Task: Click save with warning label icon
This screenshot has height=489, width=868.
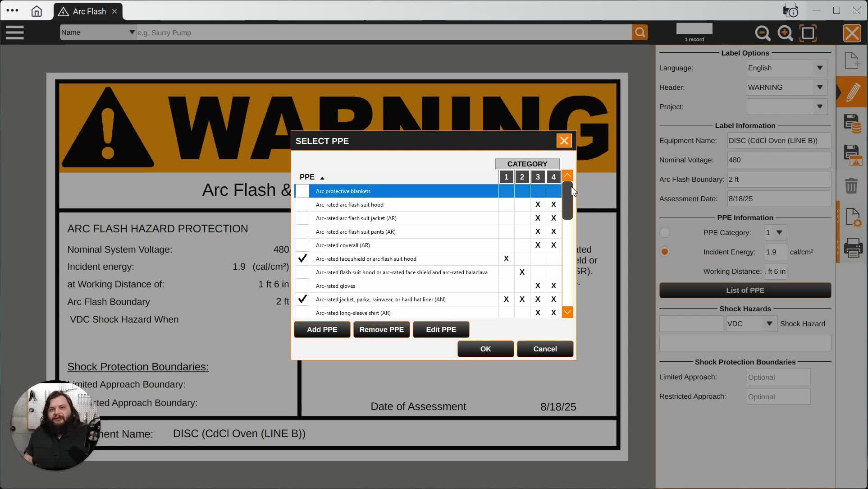Action: 853,155
